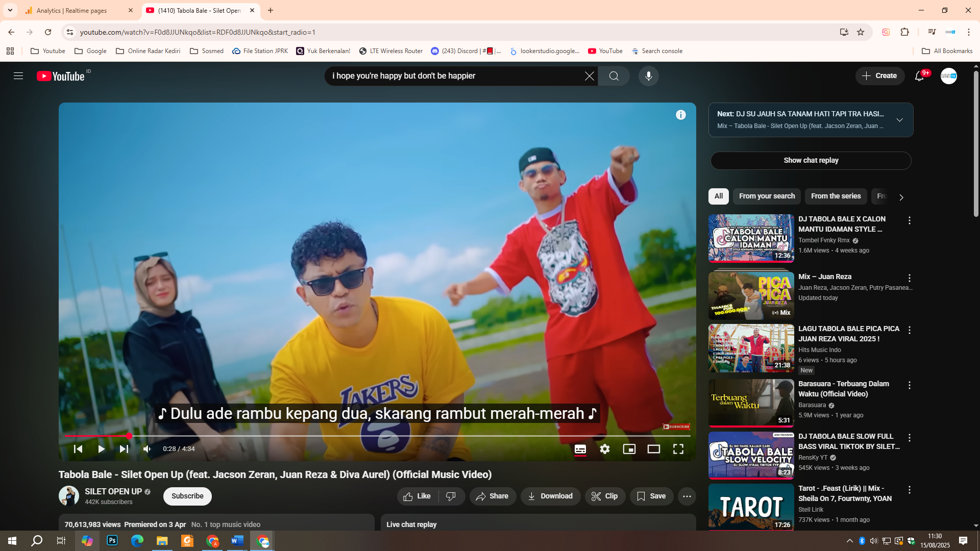Open SILET OPEN UP channel name link

[113, 491]
